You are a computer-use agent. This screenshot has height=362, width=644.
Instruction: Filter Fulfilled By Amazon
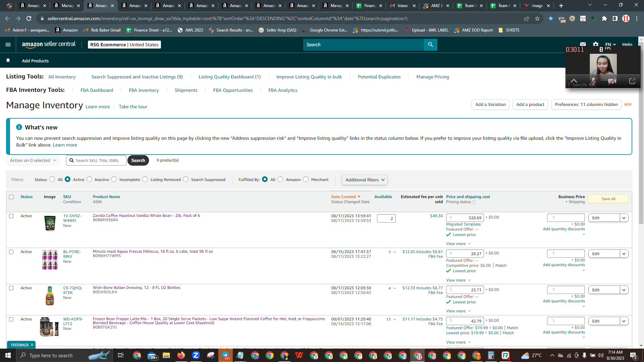(x=280, y=179)
